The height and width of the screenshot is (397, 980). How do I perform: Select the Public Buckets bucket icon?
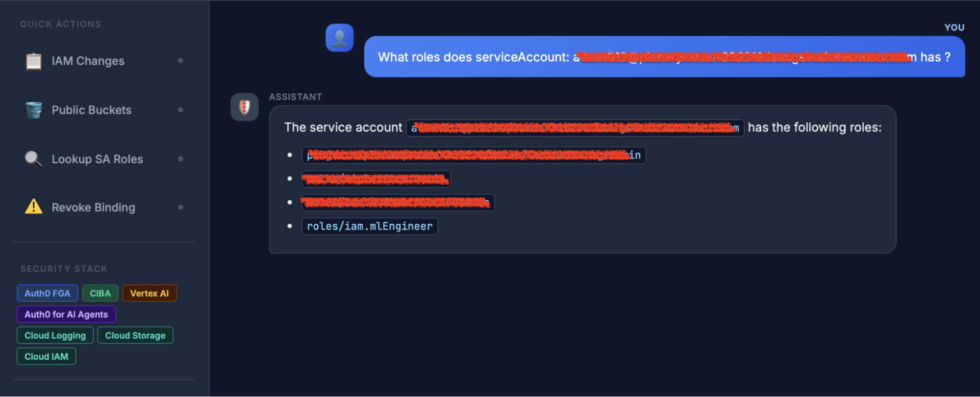[x=33, y=109]
